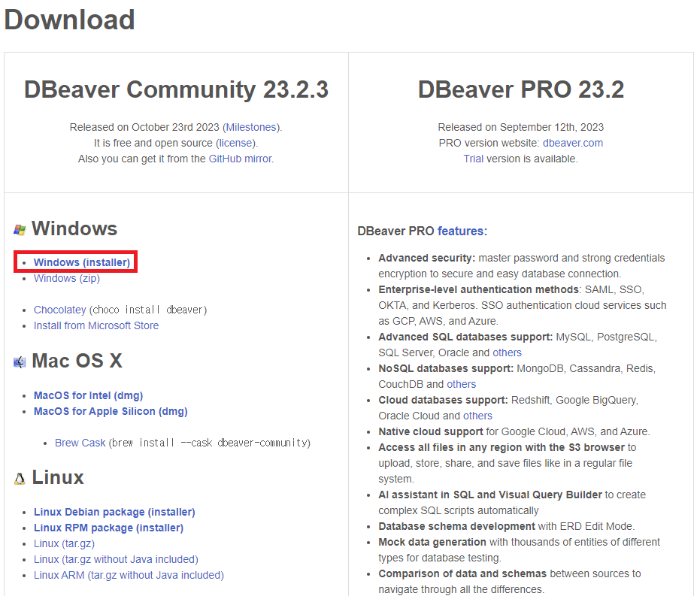Download MacOS for Intel (dmg)

[89, 395]
